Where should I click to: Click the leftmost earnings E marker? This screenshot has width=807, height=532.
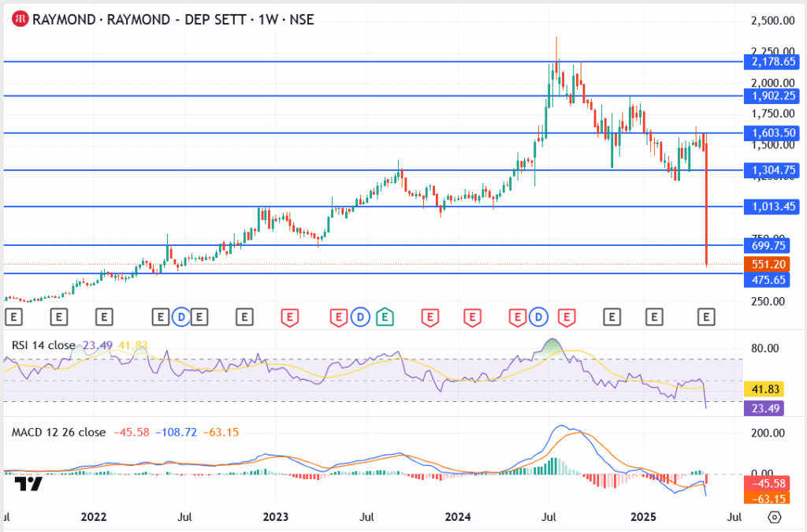[13, 317]
